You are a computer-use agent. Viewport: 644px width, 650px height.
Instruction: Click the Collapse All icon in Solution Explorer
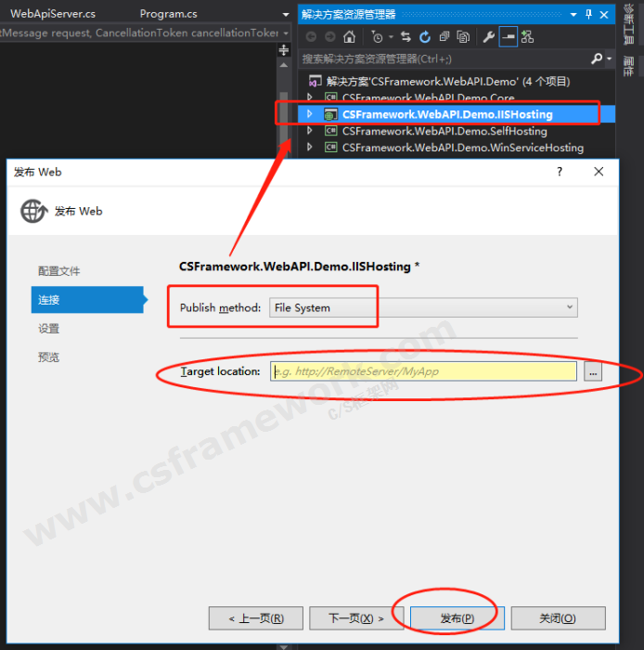(444, 37)
